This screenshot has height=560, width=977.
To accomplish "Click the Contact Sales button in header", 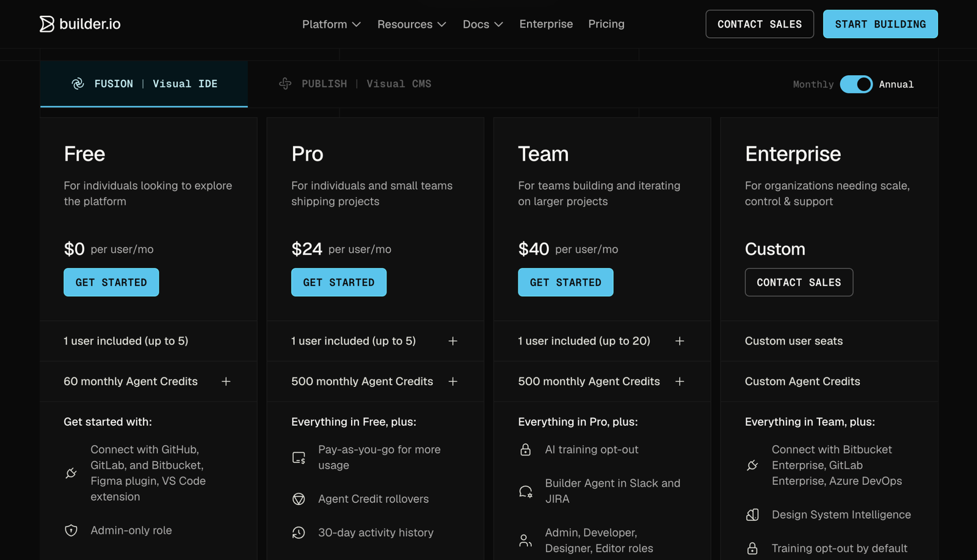I will click(x=760, y=24).
